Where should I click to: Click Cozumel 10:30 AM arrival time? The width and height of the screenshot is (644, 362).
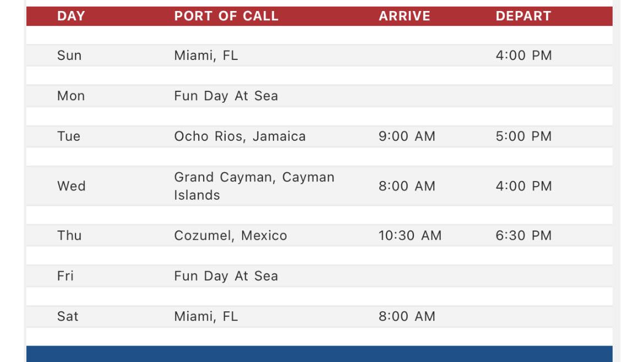click(x=410, y=235)
